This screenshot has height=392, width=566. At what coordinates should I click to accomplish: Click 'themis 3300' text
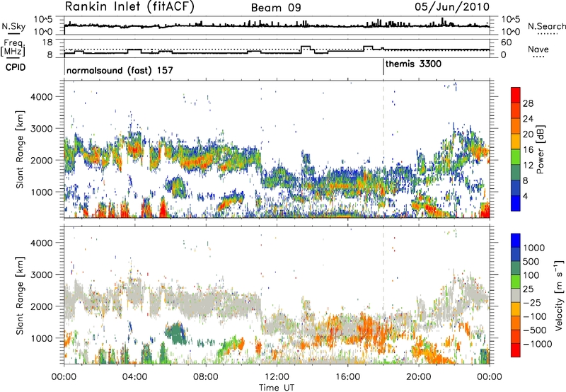tap(413, 64)
